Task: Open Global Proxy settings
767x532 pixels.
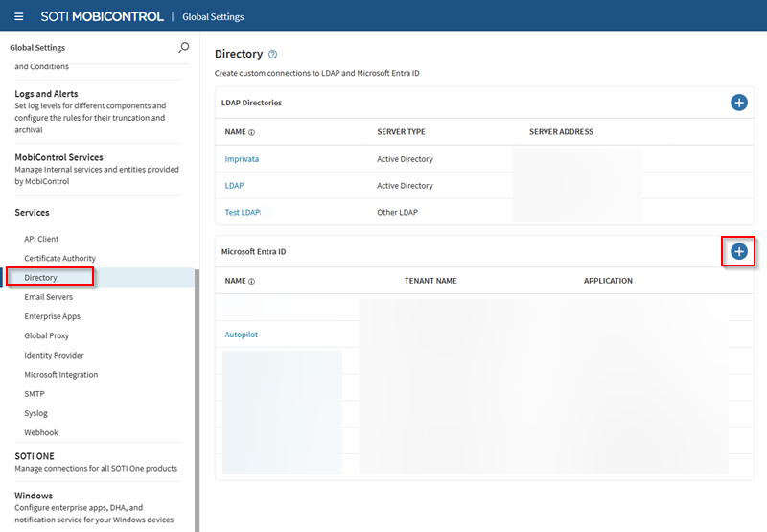Action: 46,335
